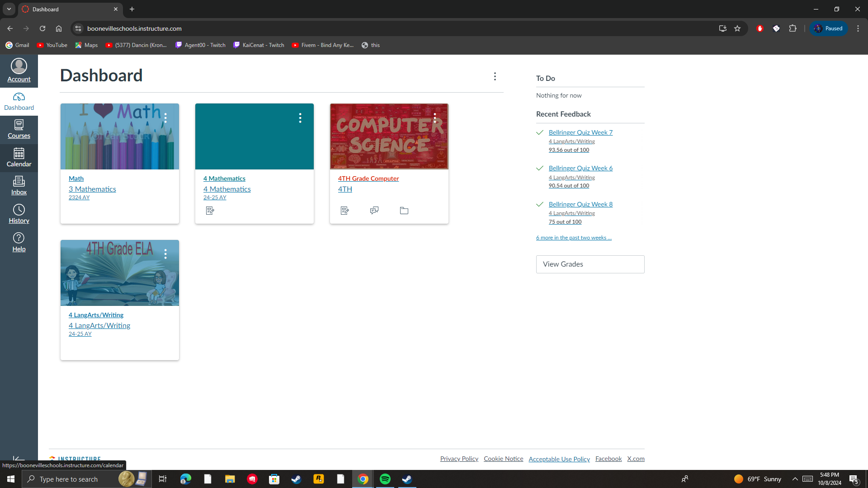Open discussions icon on 4TH Grade Computer card
This screenshot has height=488, width=868.
coord(374,211)
